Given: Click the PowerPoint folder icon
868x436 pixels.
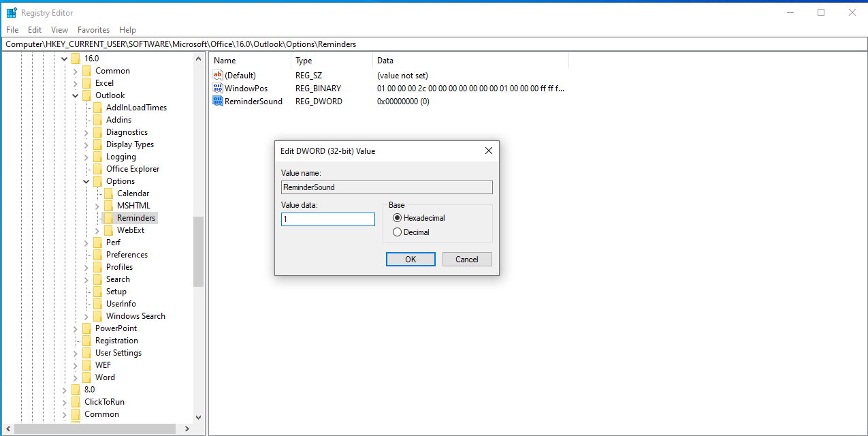Looking at the screenshot, I should click(x=86, y=328).
